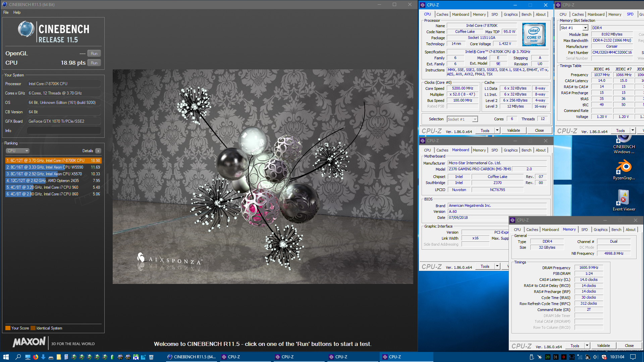The width and height of the screenshot is (644, 362).
Task: Click the Intel Core i7 logo badge
Action: [534, 35]
